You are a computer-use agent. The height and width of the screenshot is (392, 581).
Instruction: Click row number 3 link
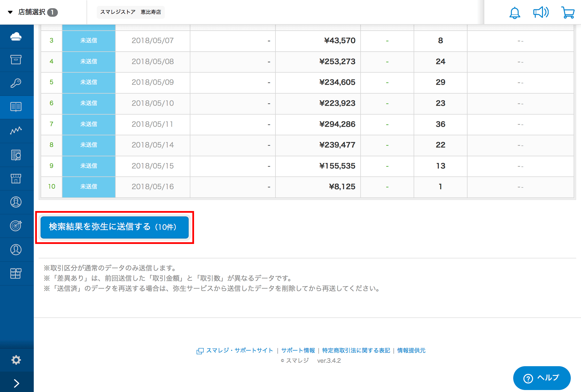tap(51, 41)
